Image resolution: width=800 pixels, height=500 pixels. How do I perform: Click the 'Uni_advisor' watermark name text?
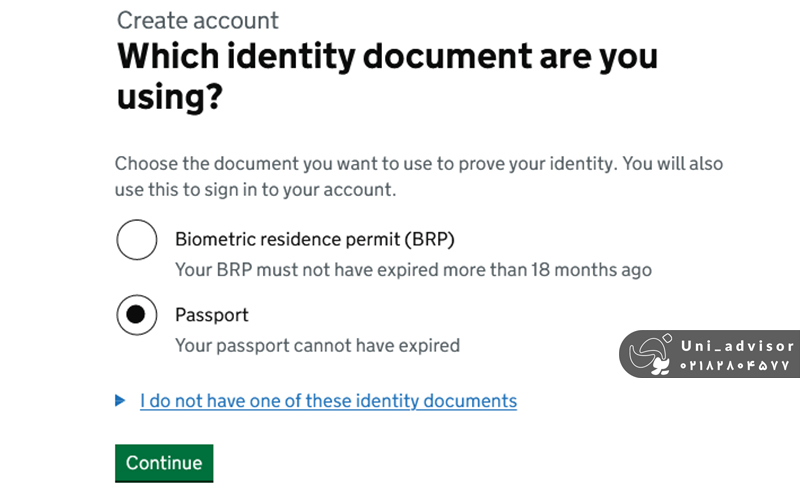click(x=737, y=346)
